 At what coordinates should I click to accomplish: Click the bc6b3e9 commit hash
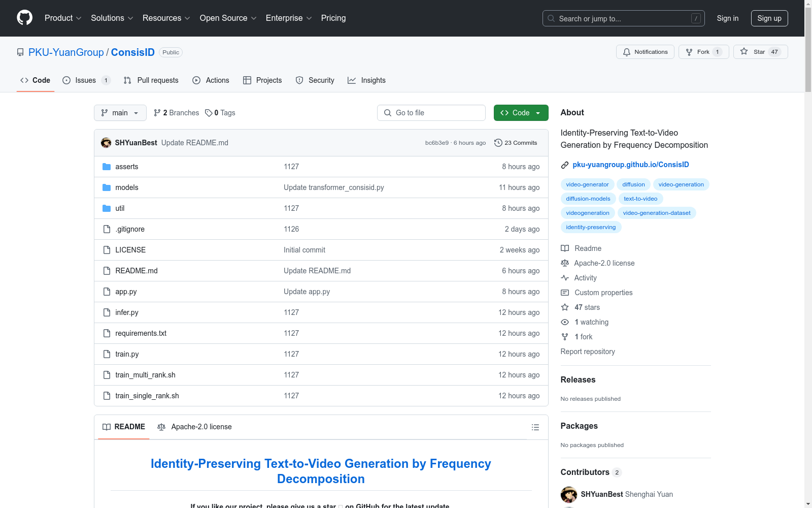point(437,143)
